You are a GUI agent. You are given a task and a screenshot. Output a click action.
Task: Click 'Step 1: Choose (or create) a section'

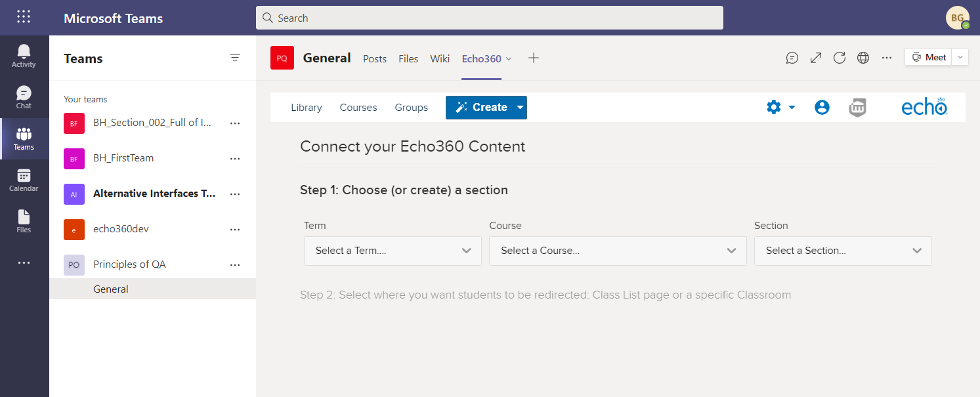404,190
